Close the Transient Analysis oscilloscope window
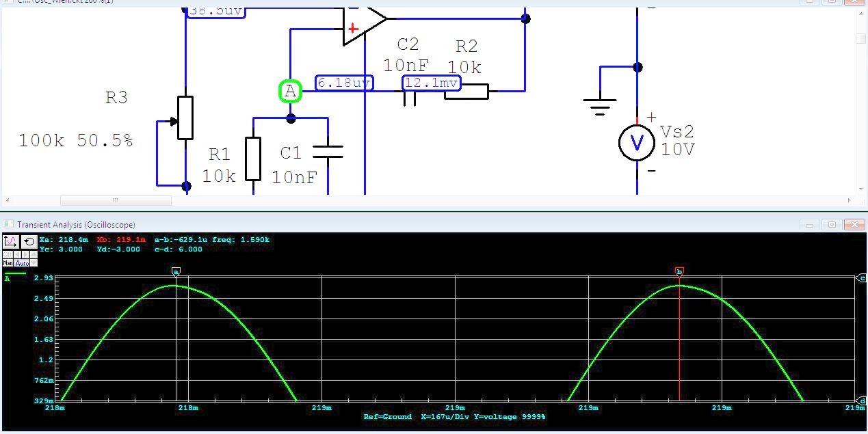The image size is (868, 434). point(854,224)
